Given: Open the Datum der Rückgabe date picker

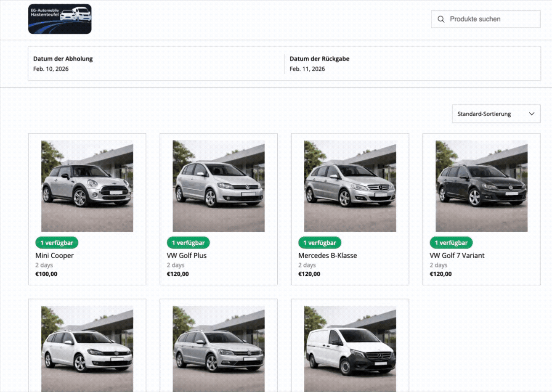Looking at the screenshot, I should 412,64.
